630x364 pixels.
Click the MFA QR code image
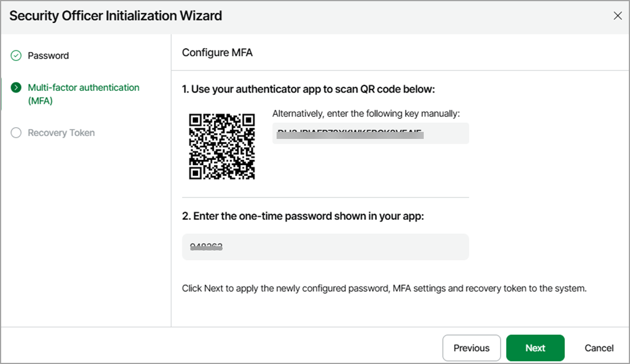point(222,146)
